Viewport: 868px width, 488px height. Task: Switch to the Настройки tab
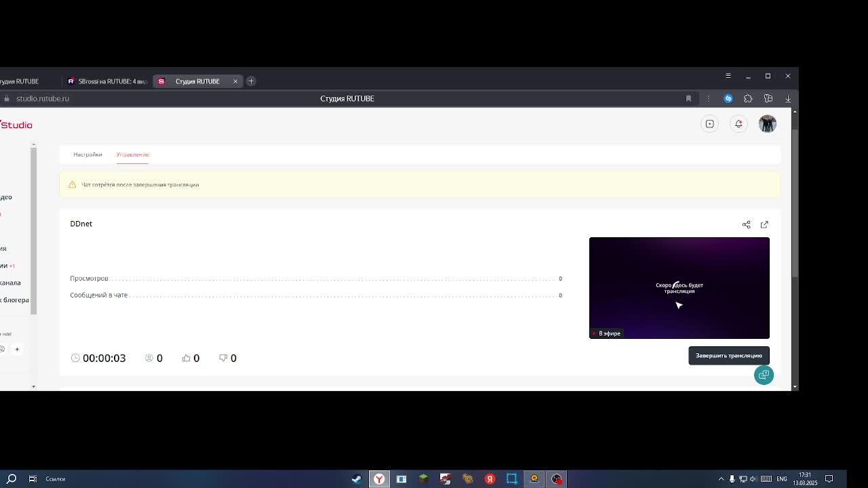coord(87,155)
